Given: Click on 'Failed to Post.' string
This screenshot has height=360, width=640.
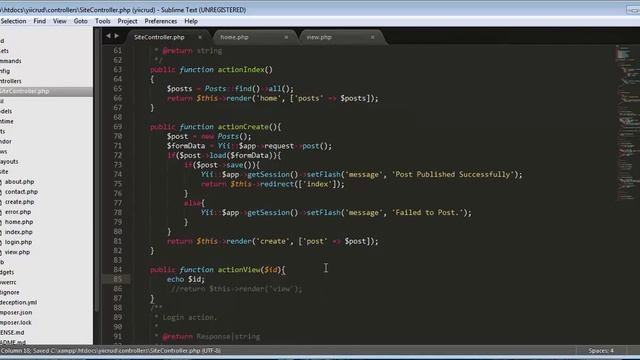Looking at the screenshot, I should tap(427, 212).
